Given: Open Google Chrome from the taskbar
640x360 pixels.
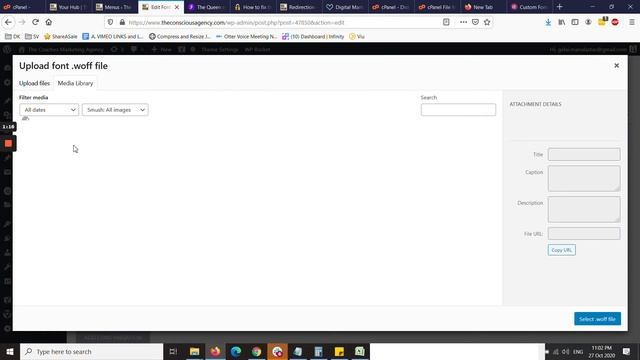Looking at the screenshot, I should point(256,351).
